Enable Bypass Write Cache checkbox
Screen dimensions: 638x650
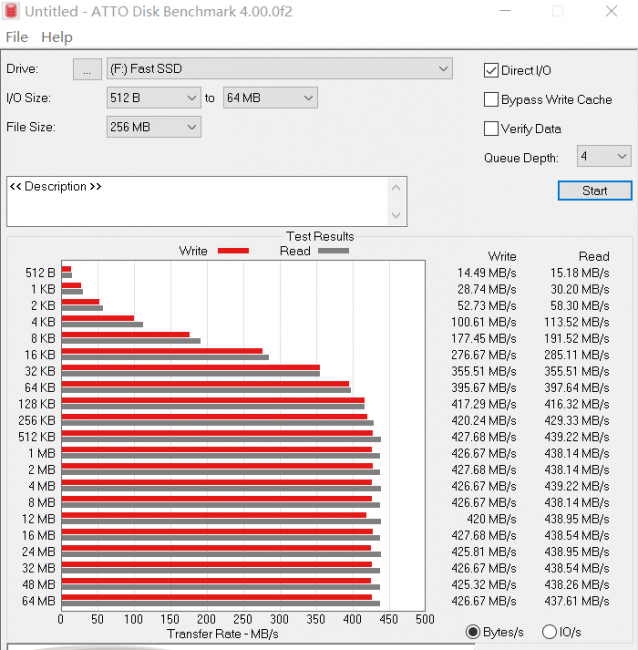coord(491,99)
